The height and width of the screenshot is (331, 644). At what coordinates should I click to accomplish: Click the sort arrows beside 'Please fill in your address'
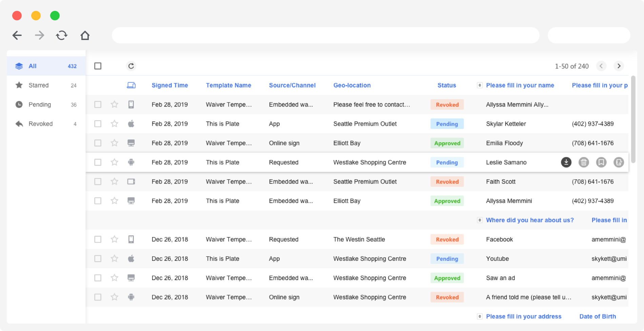[x=479, y=316]
